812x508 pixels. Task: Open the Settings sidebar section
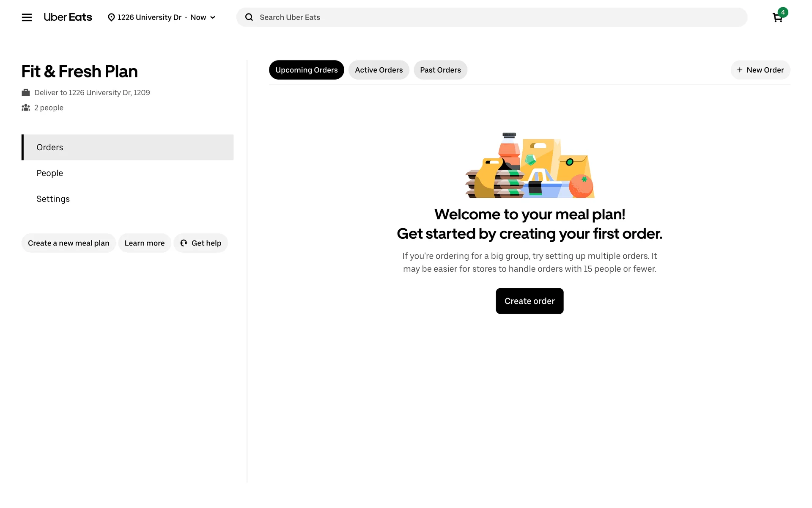coord(53,199)
